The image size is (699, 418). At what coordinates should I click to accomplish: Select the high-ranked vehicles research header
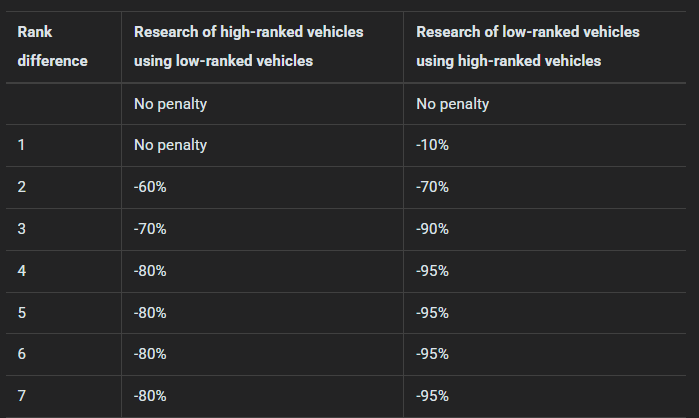[248, 46]
